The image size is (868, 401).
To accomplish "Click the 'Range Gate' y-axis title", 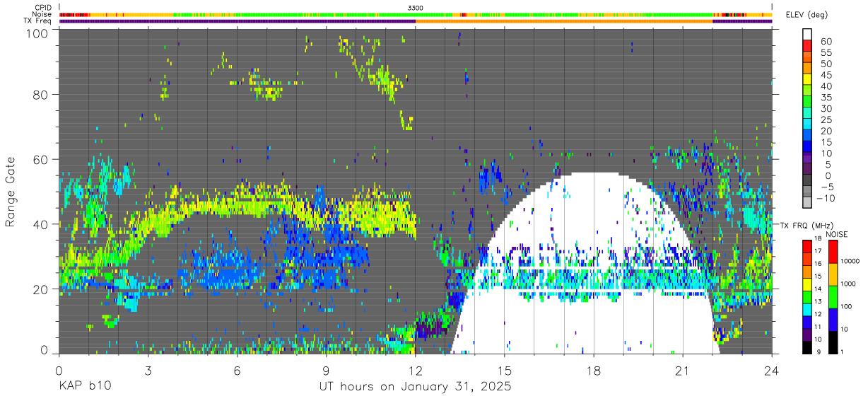I will (x=11, y=192).
